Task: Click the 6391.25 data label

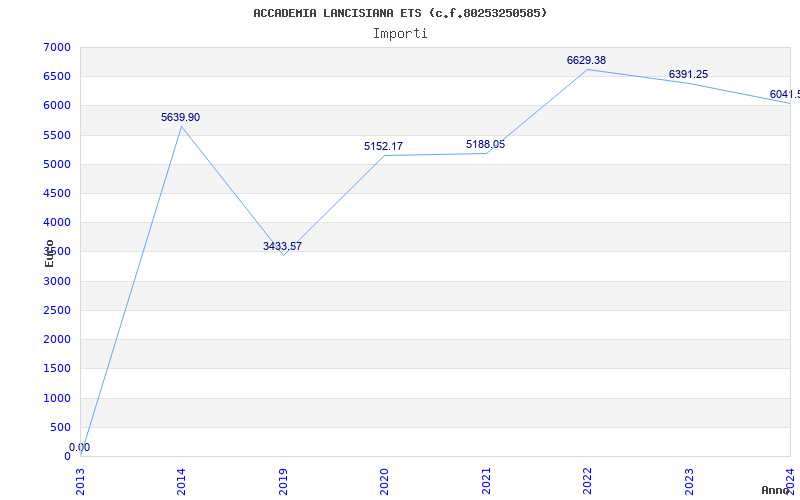Action: 688,74
